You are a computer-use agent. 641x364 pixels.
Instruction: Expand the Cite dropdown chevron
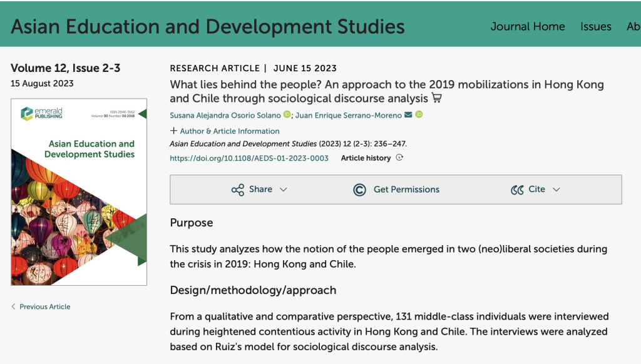click(556, 190)
